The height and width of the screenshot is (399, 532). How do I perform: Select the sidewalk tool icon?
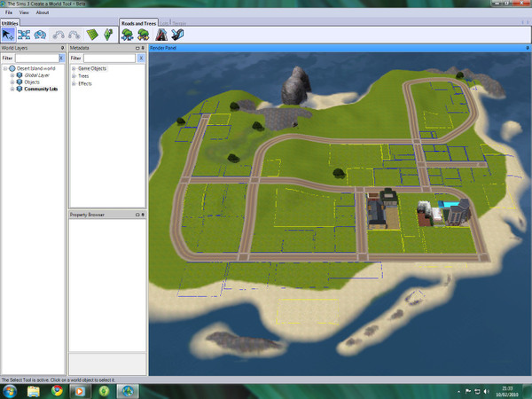(177, 34)
